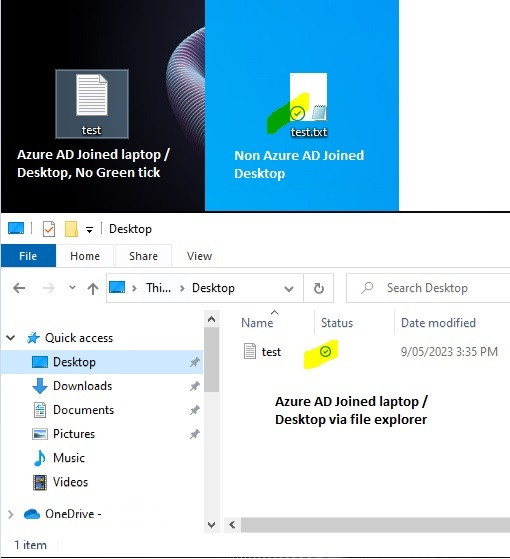Click the Pictures folder icon
The image size is (510, 559).
pyautogui.click(x=40, y=434)
